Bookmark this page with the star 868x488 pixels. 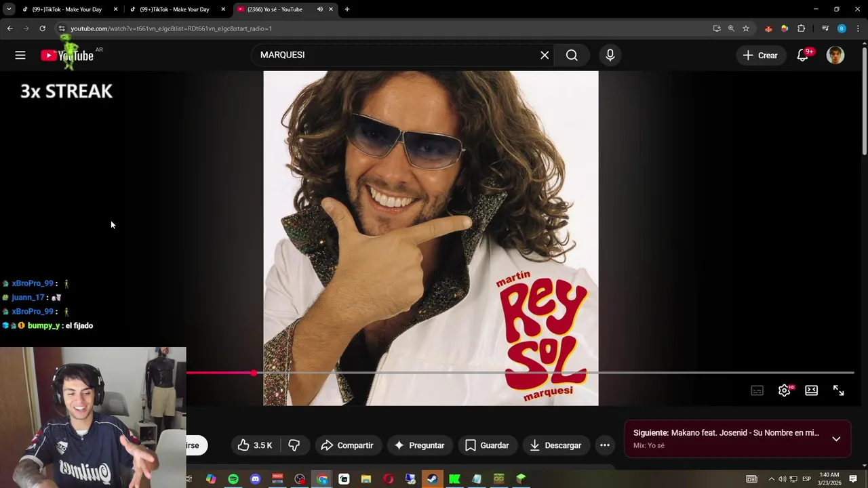coord(746,28)
